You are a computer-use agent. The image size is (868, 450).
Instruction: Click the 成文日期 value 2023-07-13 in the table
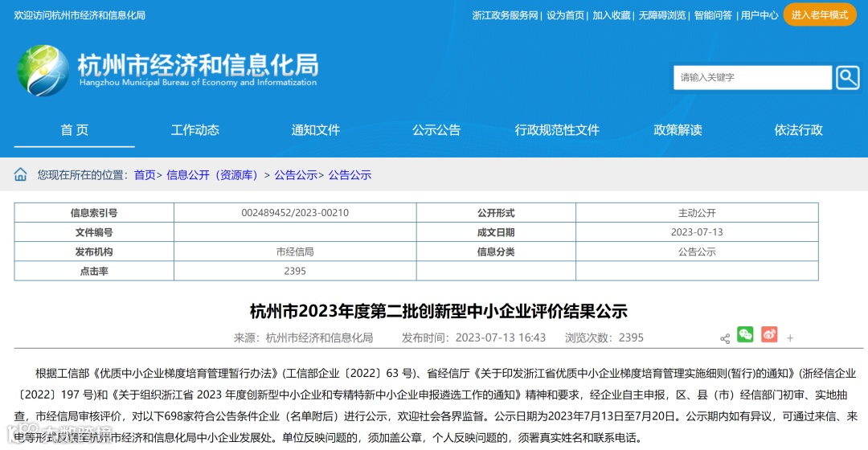(697, 232)
